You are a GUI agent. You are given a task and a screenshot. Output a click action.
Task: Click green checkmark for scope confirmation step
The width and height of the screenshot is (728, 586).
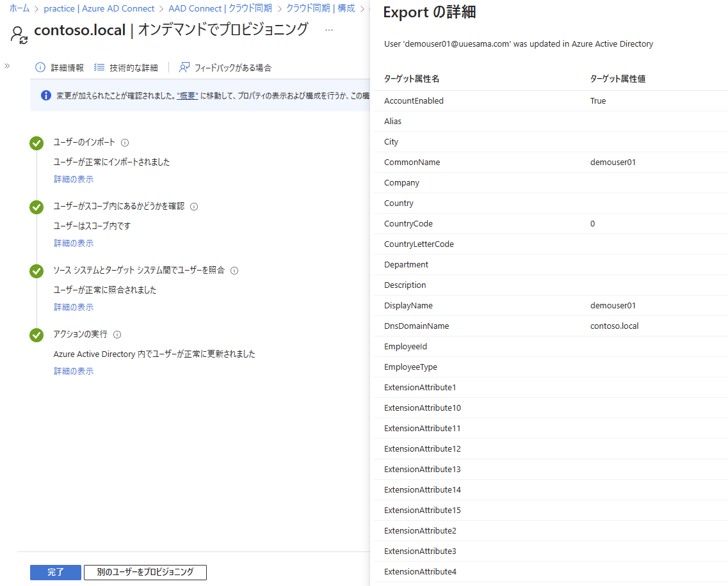click(x=36, y=207)
